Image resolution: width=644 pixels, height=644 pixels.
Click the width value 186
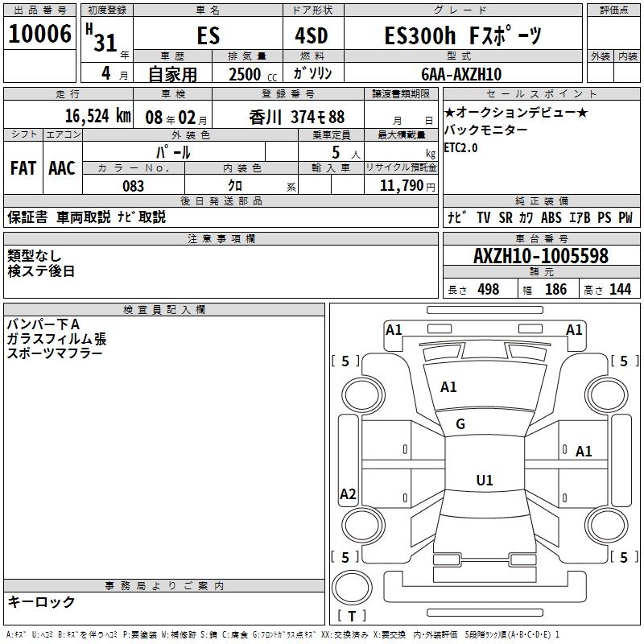tap(556, 290)
